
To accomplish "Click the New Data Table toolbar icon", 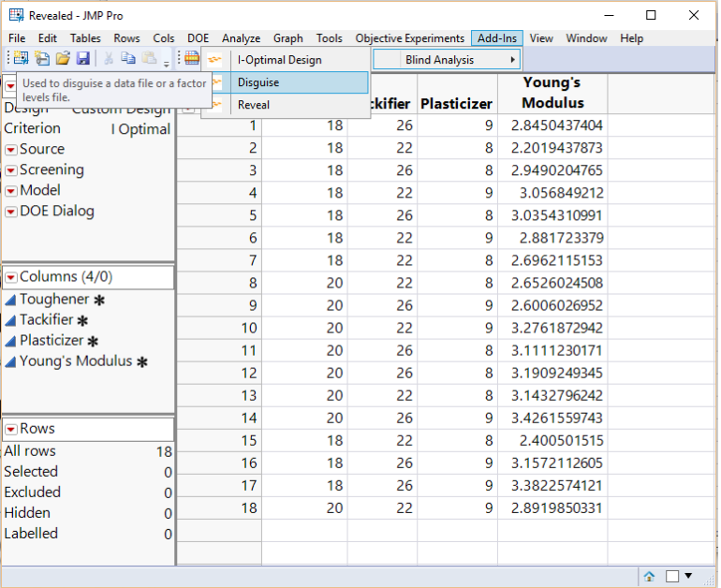I will click(21, 58).
